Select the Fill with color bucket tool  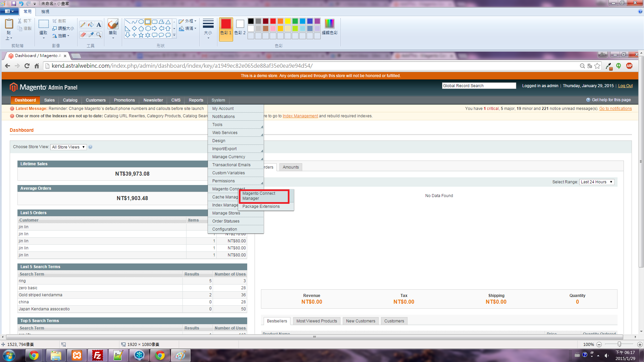coord(91,25)
